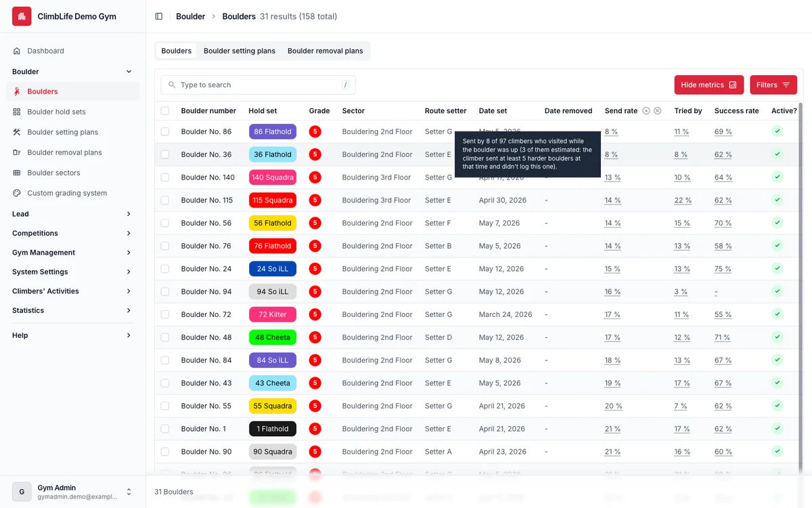Click the trash icon for Boulder removal plans
Viewport: 812px width, 508px height.
point(17,152)
